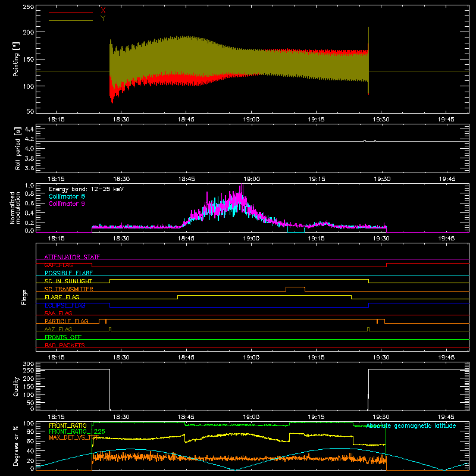Viewport: 476px width, 476px height.
Task: Click the PARTICLE_FLAG spike near 19:29
Action: coord(377,321)
